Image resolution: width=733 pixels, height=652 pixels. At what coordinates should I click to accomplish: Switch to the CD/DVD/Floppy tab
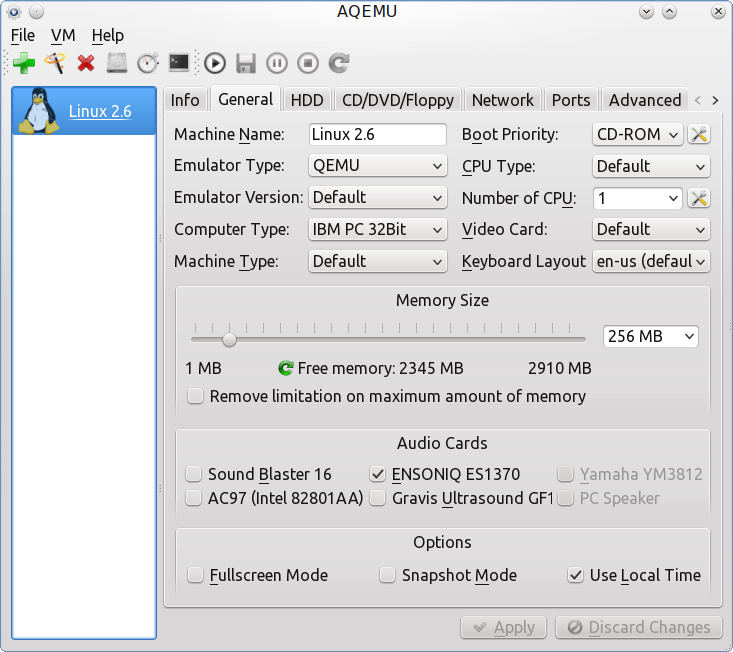coord(398,100)
